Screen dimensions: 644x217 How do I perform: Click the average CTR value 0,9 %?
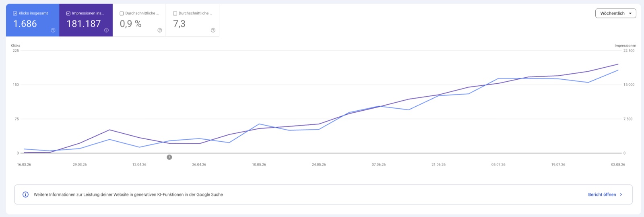(x=131, y=24)
